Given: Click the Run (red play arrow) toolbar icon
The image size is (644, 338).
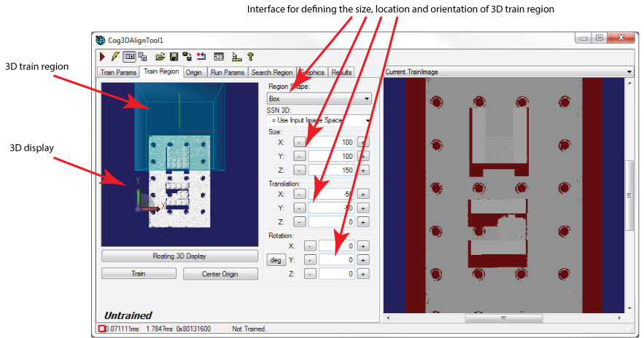Looking at the screenshot, I should [103, 56].
